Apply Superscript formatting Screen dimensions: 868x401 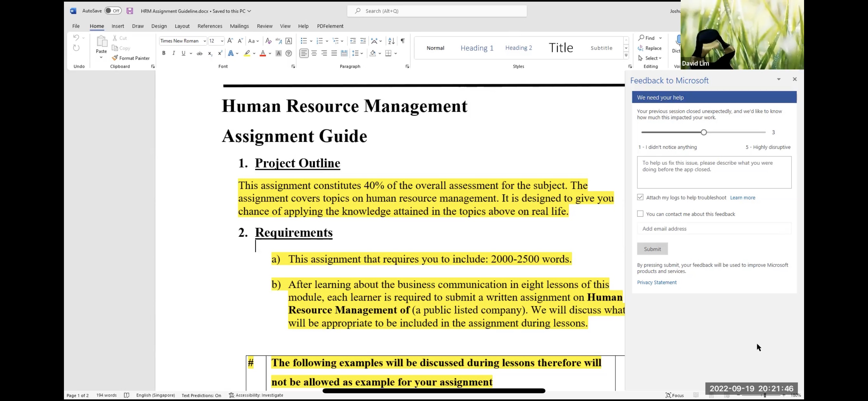coord(220,53)
